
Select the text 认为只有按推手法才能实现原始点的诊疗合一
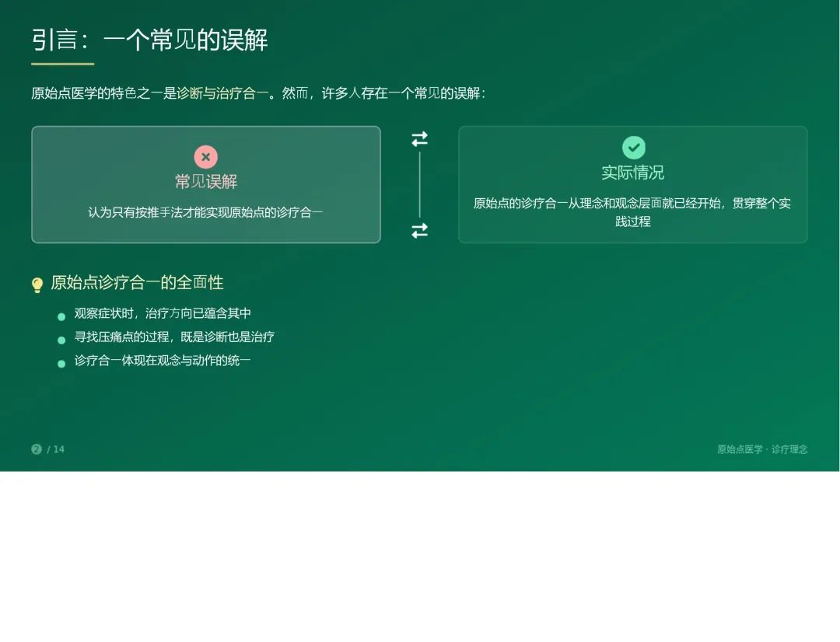[x=205, y=212]
